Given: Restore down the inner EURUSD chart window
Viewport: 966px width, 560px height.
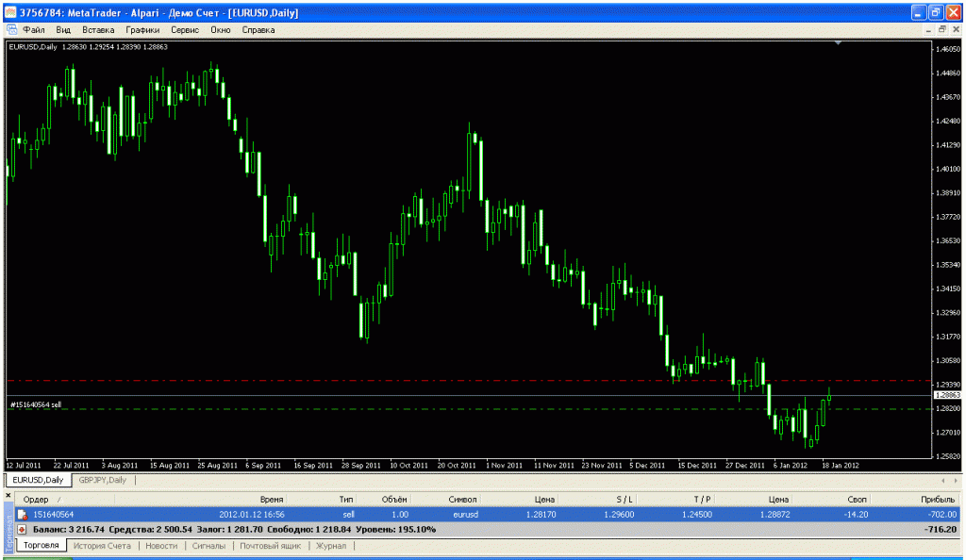Looking at the screenshot, I should [x=941, y=30].
